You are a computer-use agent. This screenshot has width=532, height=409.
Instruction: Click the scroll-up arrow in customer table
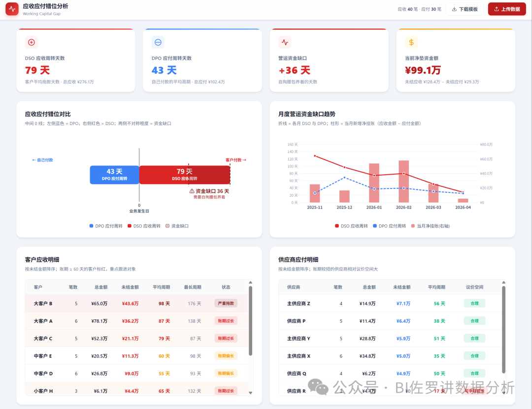250,283
